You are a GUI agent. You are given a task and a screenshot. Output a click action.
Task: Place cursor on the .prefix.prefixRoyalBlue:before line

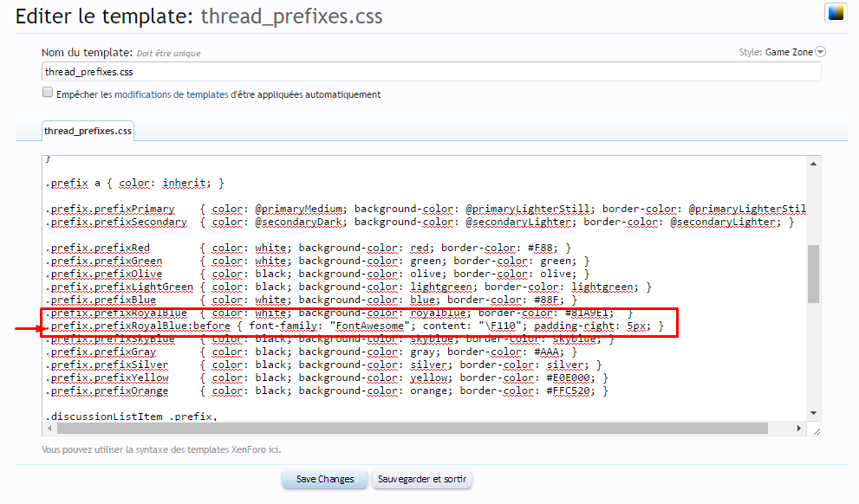[355, 326]
